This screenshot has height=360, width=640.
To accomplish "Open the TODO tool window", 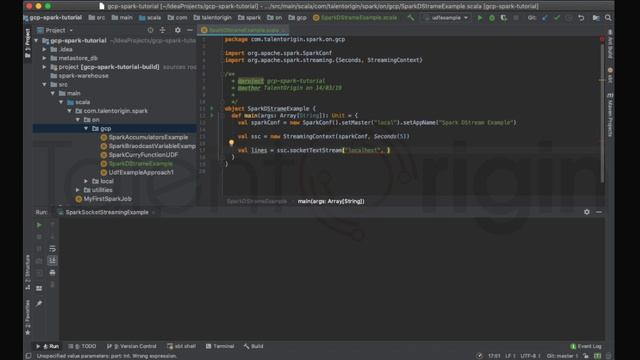I will pyautogui.click(x=82, y=346).
